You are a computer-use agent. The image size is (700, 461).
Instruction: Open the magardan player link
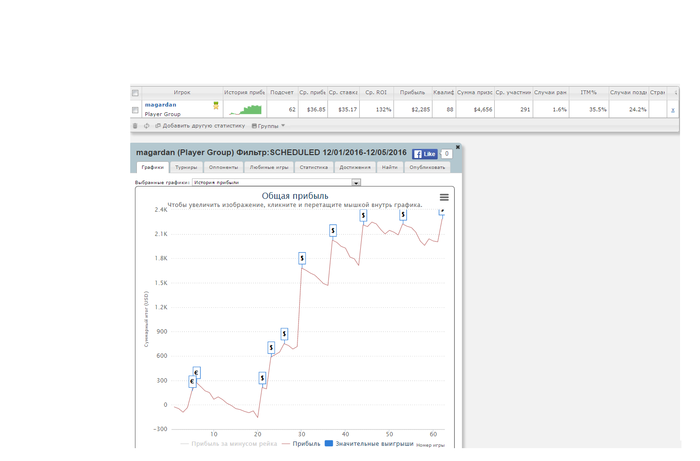tap(160, 104)
